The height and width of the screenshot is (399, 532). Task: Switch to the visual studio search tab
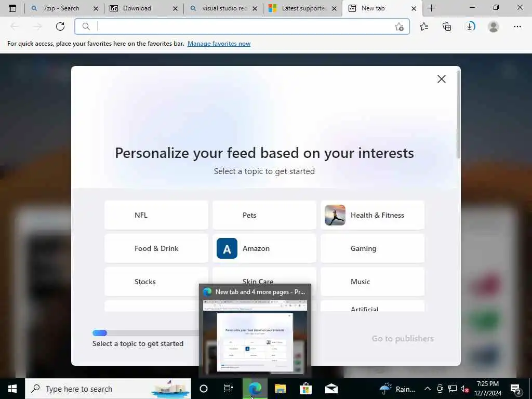tap(224, 8)
